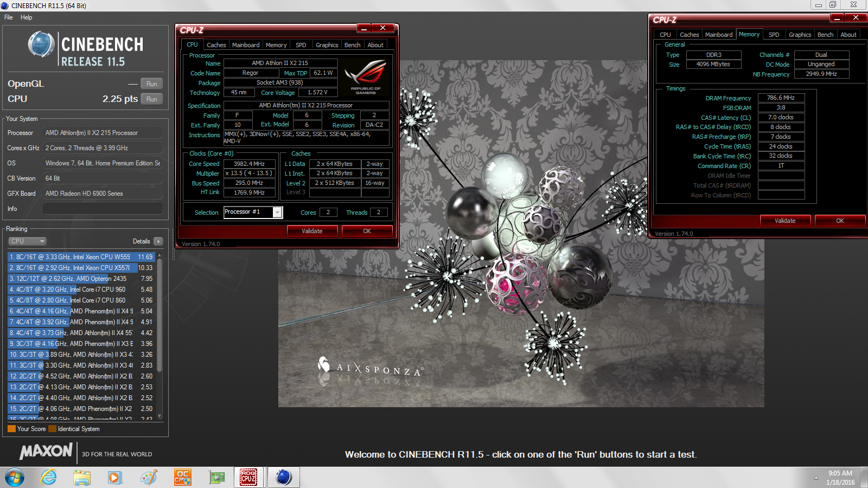The image size is (868, 488).
Task: Click the OC CPU taskbar icon
Action: point(182,477)
